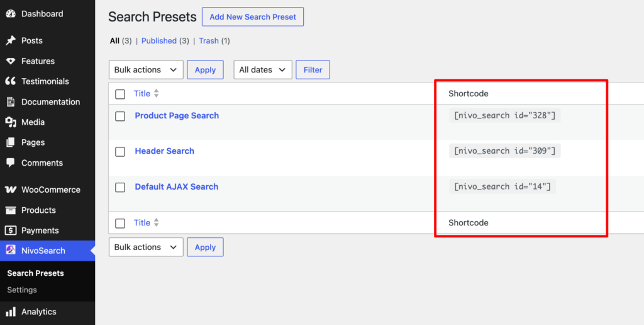
Task: Click the top Apply button
Action: click(205, 69)
